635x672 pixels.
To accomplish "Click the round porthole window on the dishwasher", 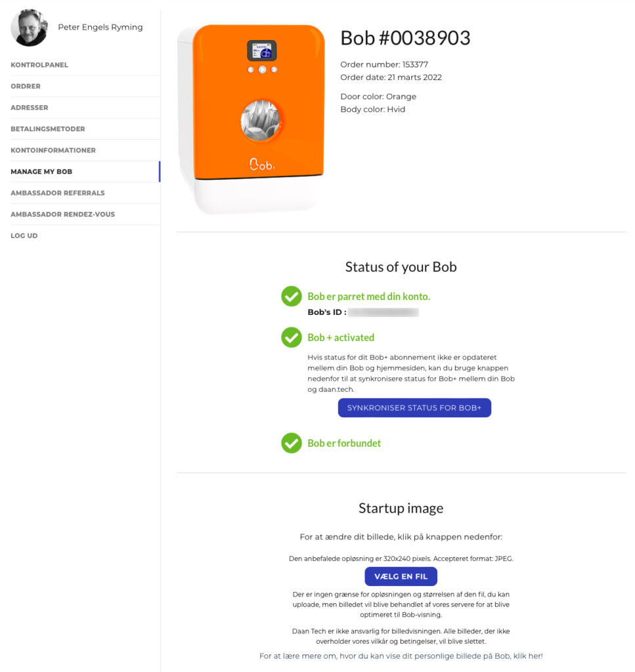I will point(261,121).
